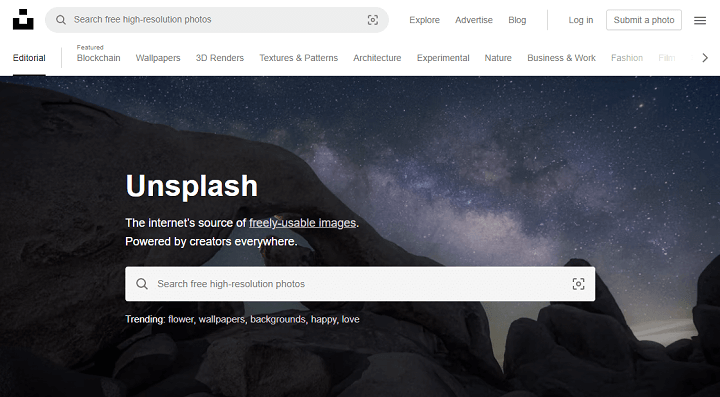Viewport: 720px width, 397px height.
Task: Select the Architecture category
Action: click(x=377, y=58)
